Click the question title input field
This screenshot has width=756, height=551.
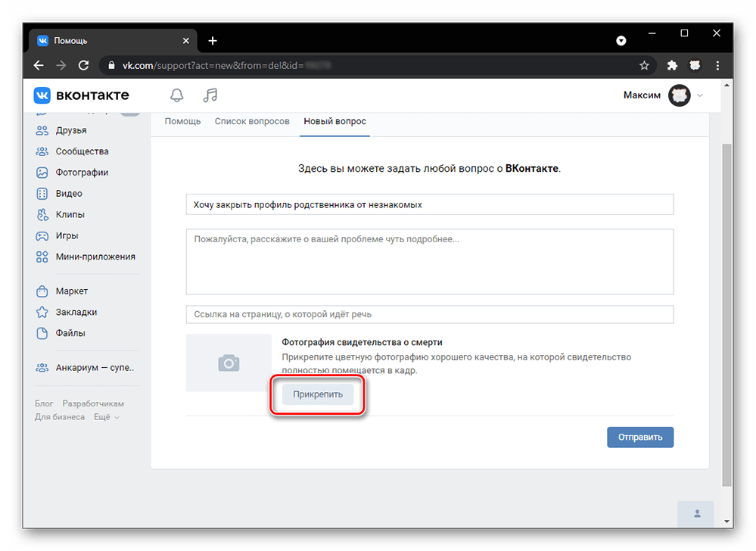click(430, 204)
